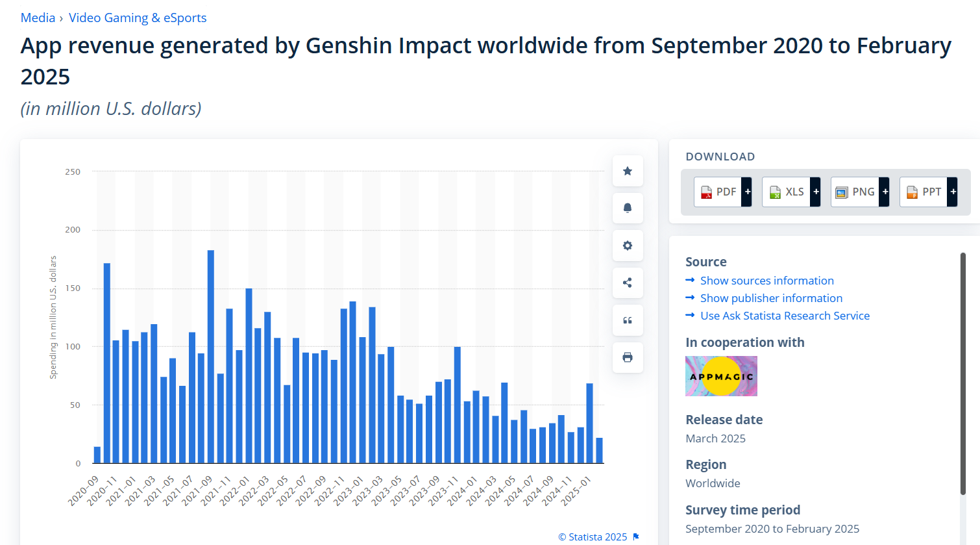Click the flag icon next to Statista 2025
This screenshot has width=980, height=545.
[636, 537]
